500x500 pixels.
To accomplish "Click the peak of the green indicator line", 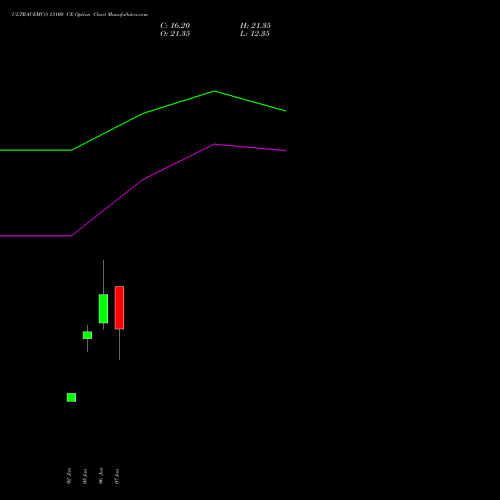I will (214, 91).
